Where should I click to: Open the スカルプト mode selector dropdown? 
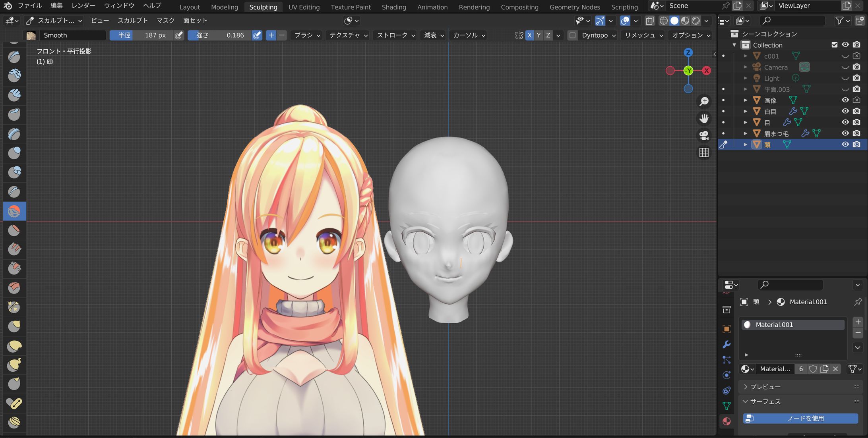[54, 21]
